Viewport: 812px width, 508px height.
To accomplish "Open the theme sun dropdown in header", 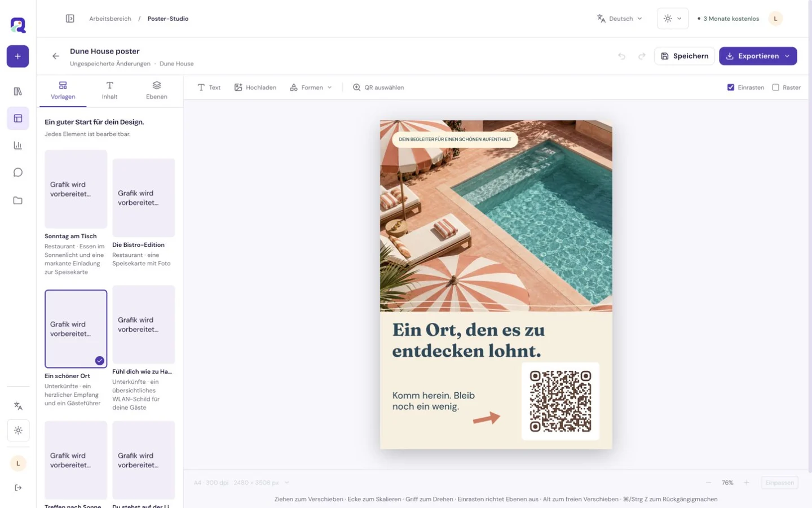I will [x=673, y=19].
